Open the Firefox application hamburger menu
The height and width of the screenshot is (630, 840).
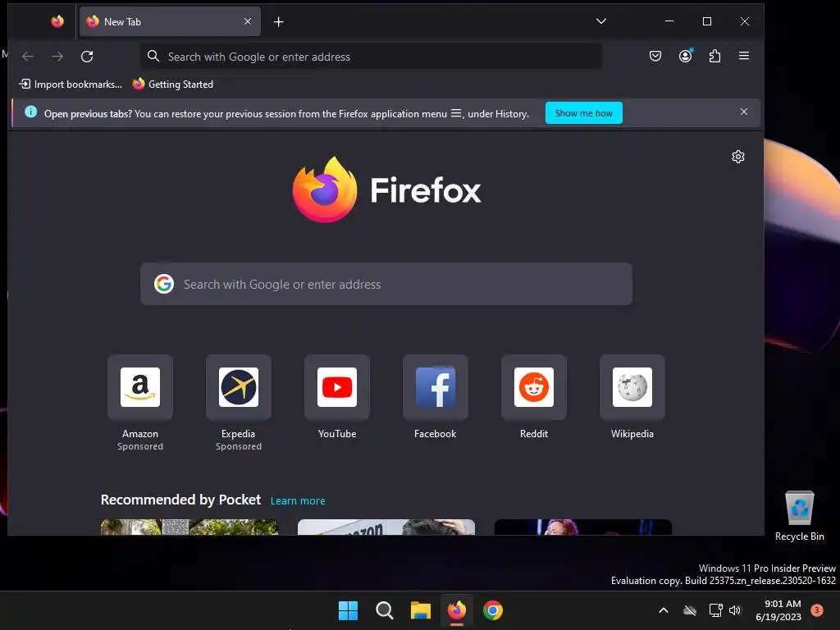click(x=743, y=56)
